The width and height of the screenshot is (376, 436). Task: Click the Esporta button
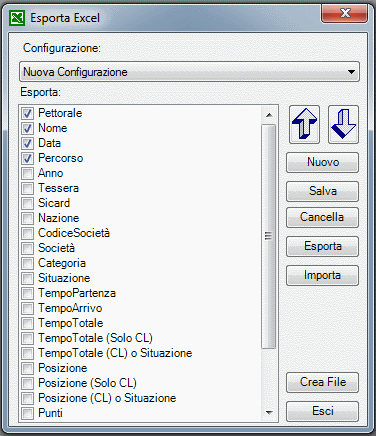click(x=322, y=246)
